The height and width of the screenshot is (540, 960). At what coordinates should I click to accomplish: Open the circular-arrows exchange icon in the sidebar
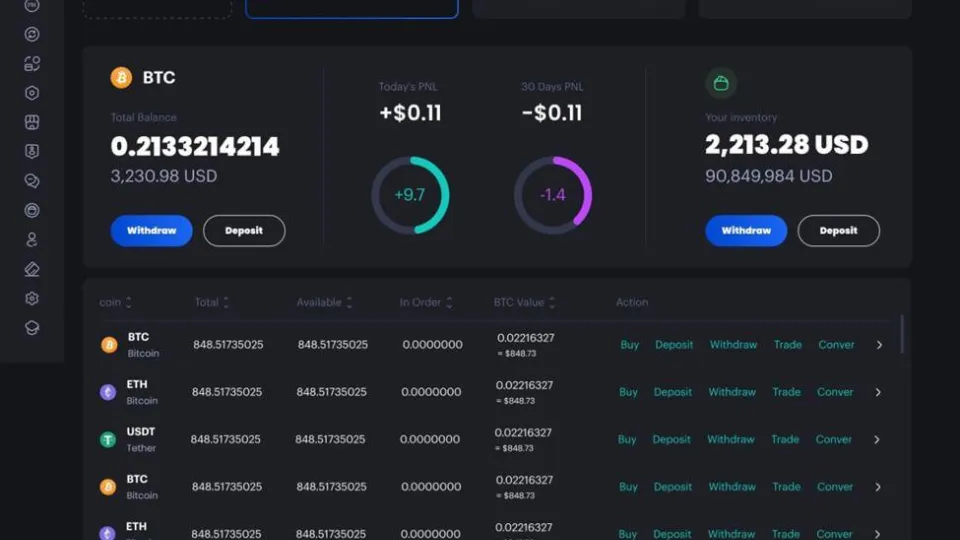[x=32, y=34]
